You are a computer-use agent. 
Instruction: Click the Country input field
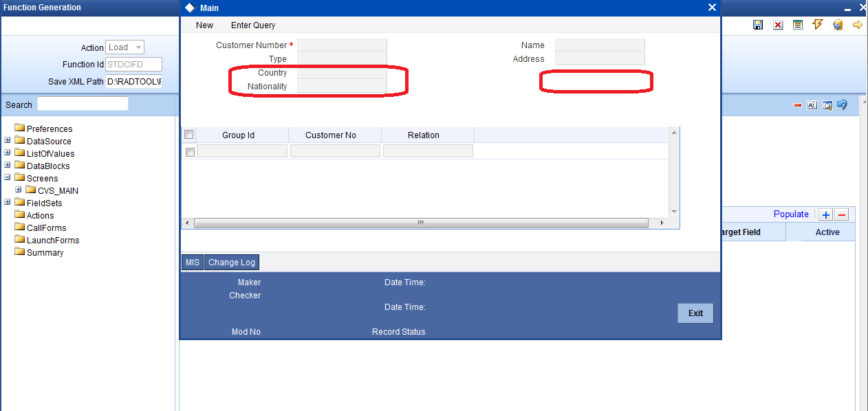tap(342, 73)
